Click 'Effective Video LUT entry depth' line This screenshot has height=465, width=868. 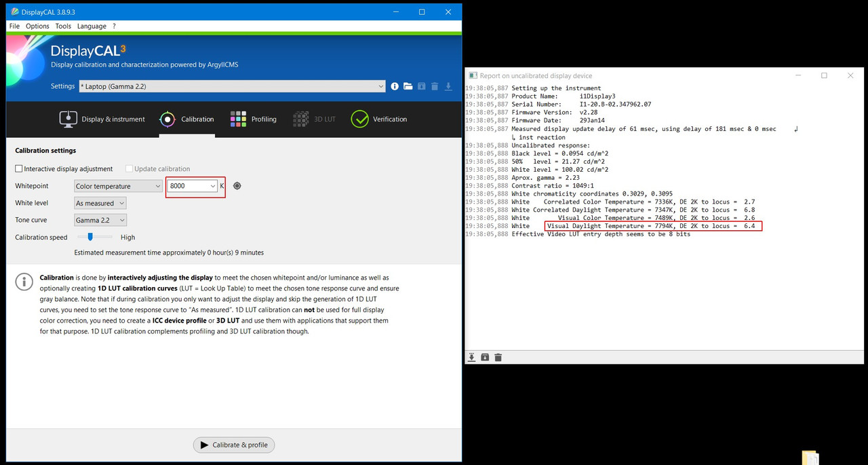coord(601,234)
